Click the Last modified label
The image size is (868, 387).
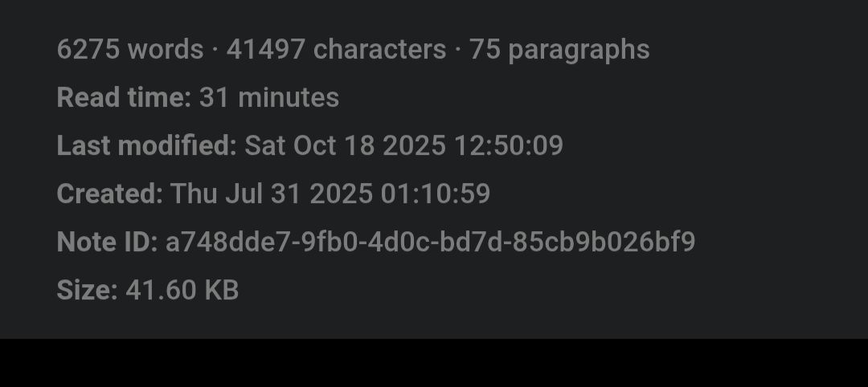pyautogui.click(x=146, y=145)
